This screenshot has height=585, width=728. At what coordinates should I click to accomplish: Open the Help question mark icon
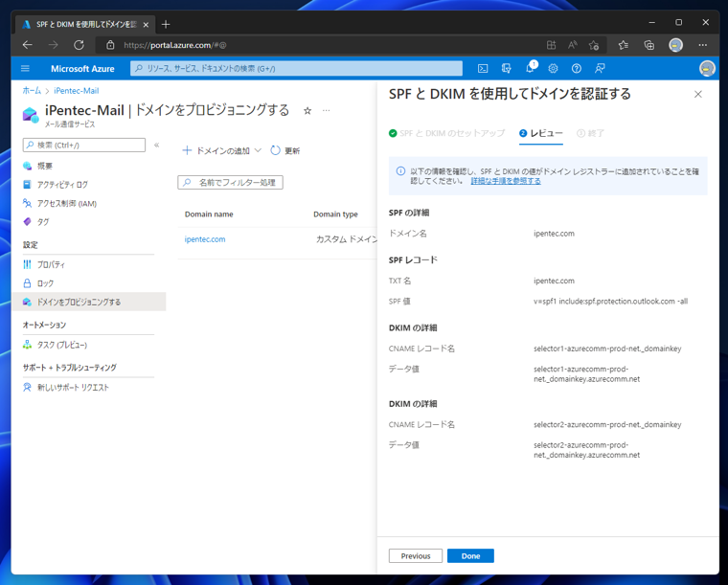[x=577, y=69]
